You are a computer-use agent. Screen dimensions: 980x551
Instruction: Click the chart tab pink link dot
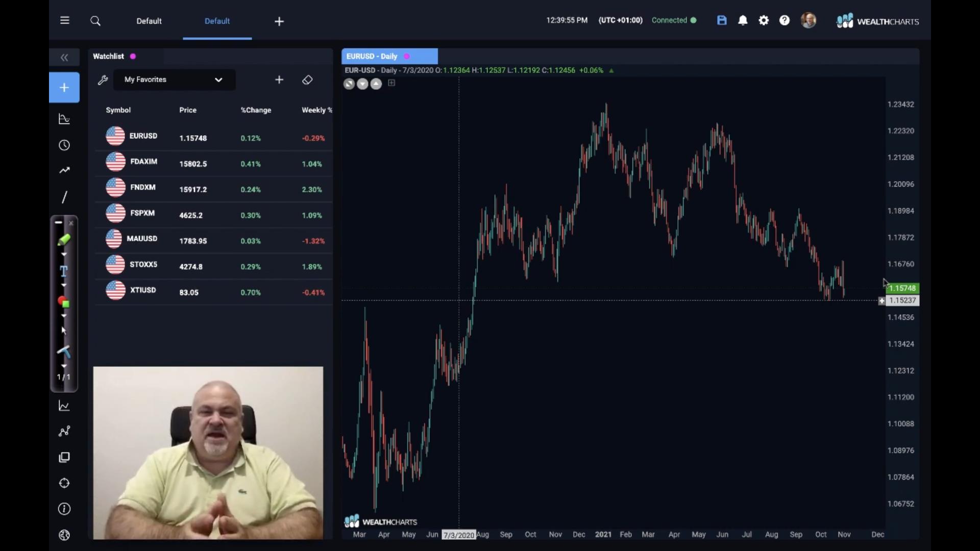tap(407, 56)
